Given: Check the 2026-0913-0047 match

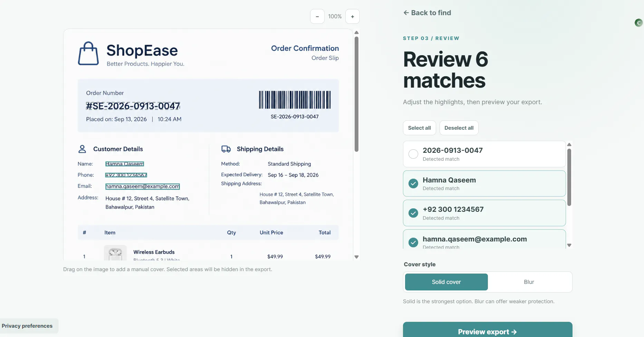Looking at the screenshot, I should coord(413,154).
